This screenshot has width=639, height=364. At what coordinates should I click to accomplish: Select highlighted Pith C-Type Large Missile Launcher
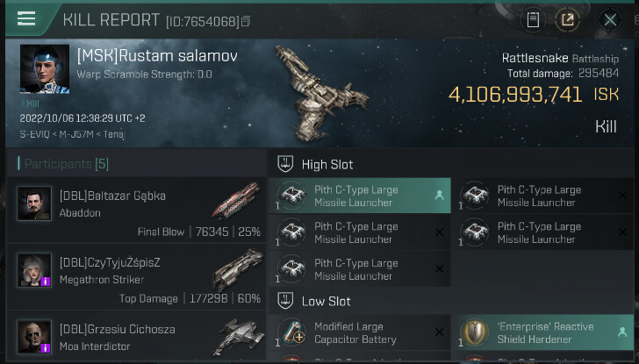click(x=360, y=196)
